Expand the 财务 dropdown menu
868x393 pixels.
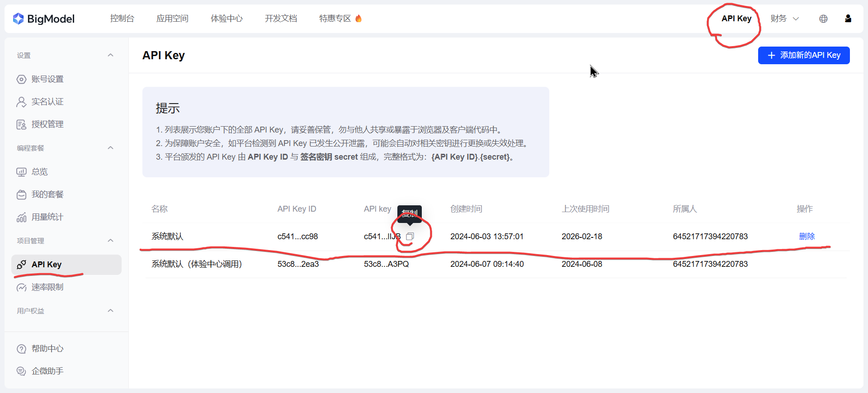[x=784, y=19]
